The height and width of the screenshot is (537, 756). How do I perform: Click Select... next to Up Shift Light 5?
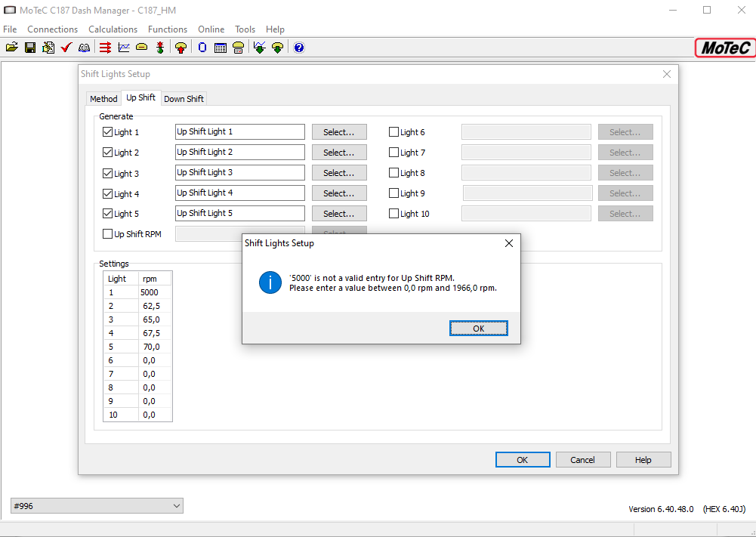pyautogui.click(x=339, y=214)
